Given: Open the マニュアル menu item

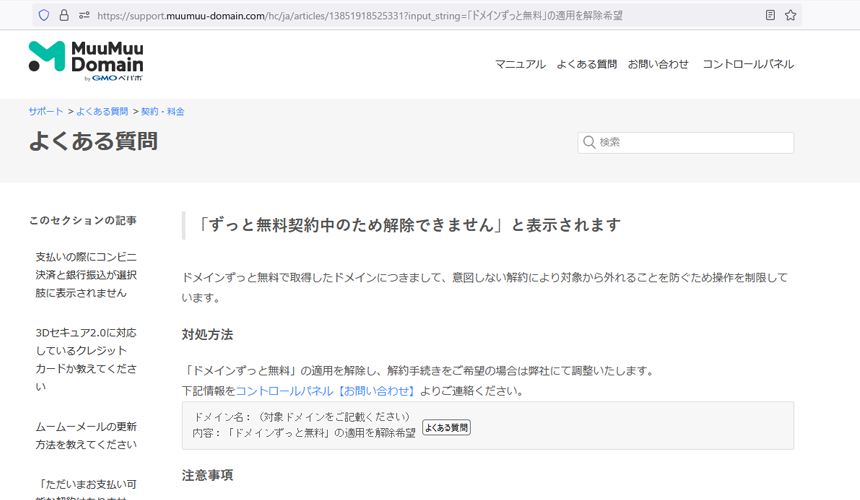Looking at the screenshot, I should [520, 64].
